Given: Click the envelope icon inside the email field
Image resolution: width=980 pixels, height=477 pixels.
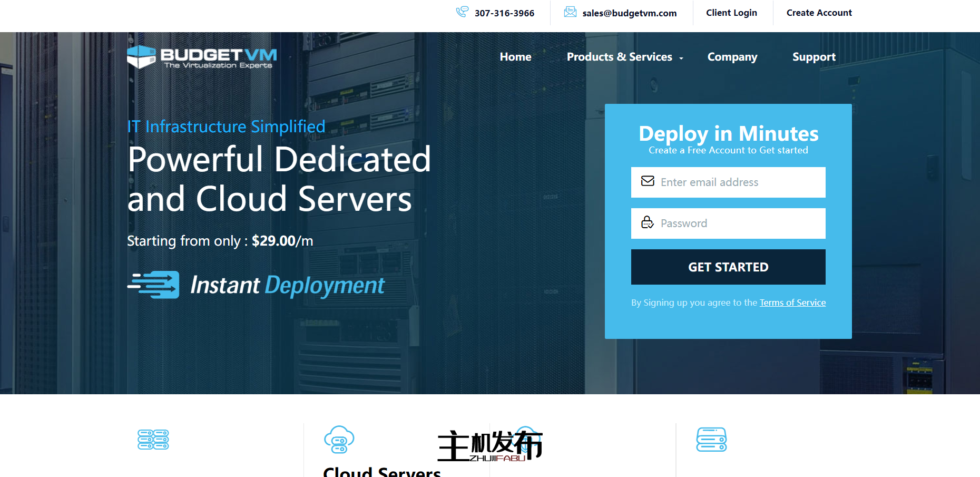Looking at the screenshot, I should [x=647, y=182].
